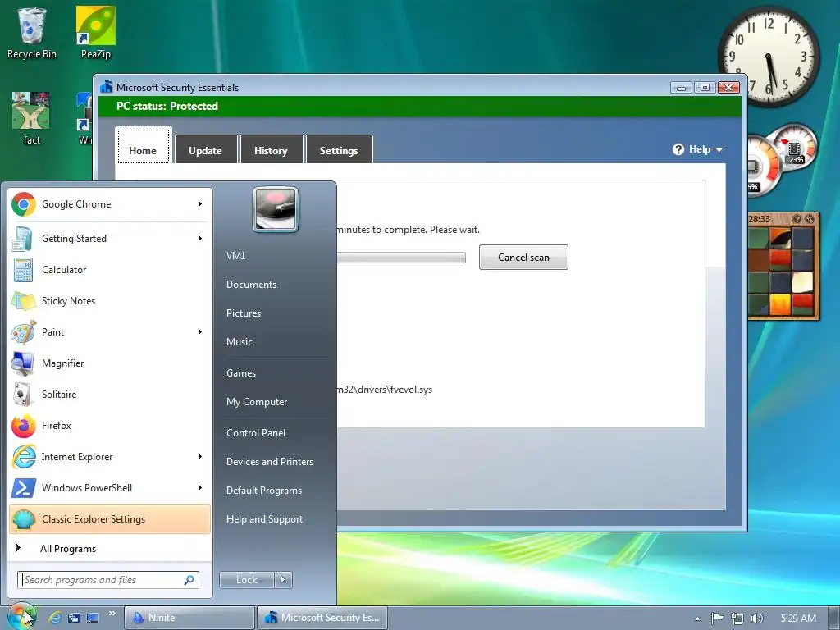Switch to the Update tab
Viewport: 840px width, 630px height.
pos(206,149)
